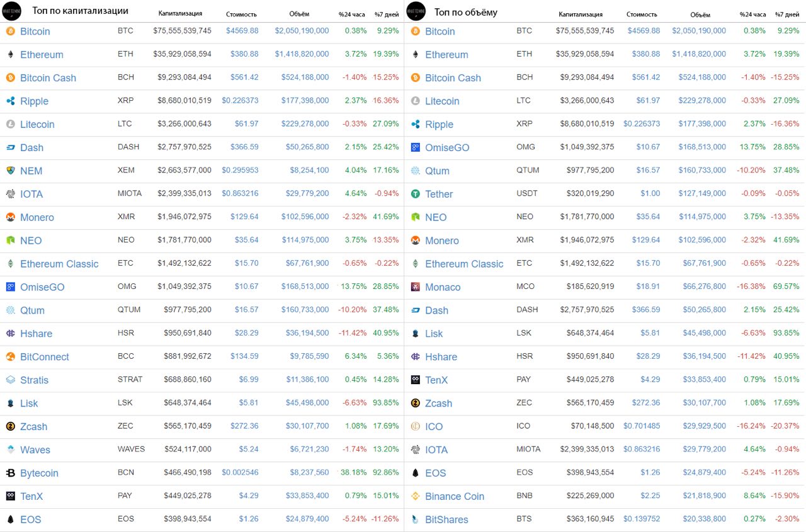Open EOS link in capitalization table
Viewport: 806px width, 532px height.
(30, 519)
